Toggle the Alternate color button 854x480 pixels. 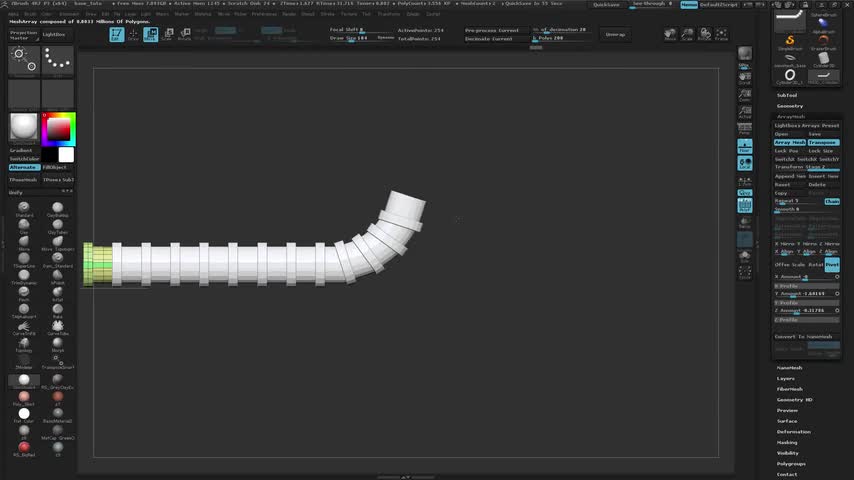(x=24, y=167)
